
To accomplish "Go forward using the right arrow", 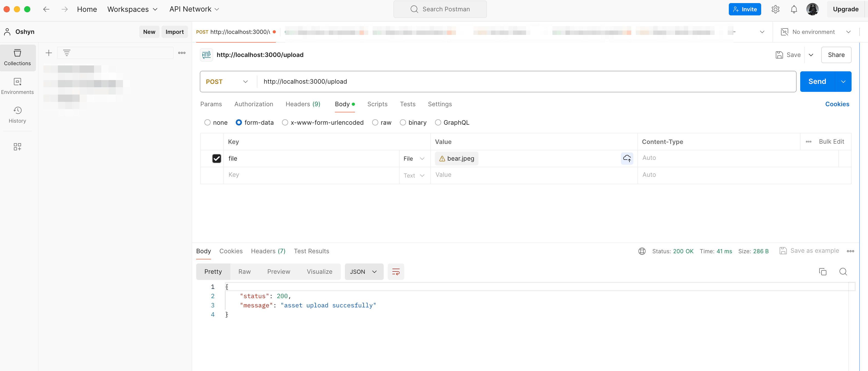I will pyautogui.click(x=65, y=9).
